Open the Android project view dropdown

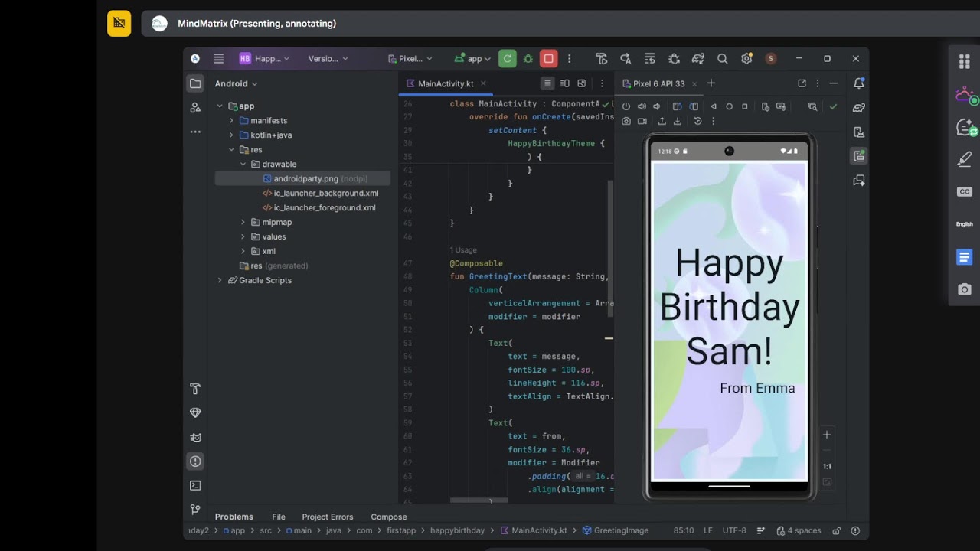point(236,83)
